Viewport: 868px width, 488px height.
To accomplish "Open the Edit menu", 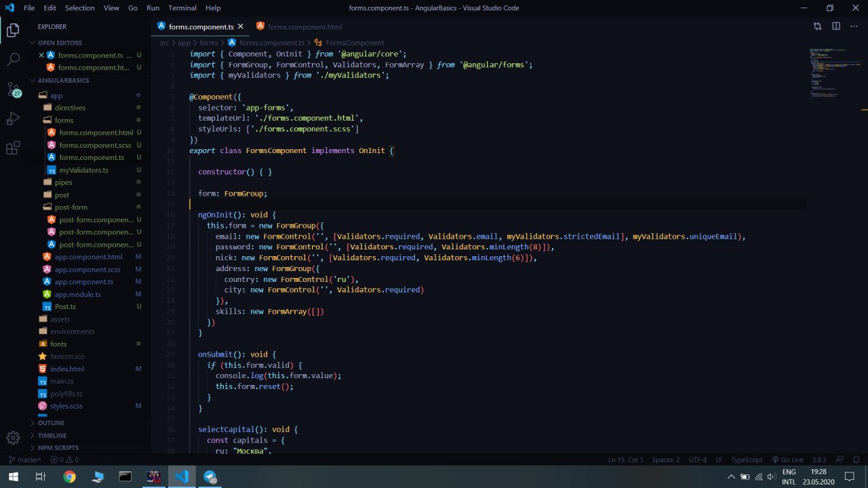I will pyautogui.click(x=50, y=8).
